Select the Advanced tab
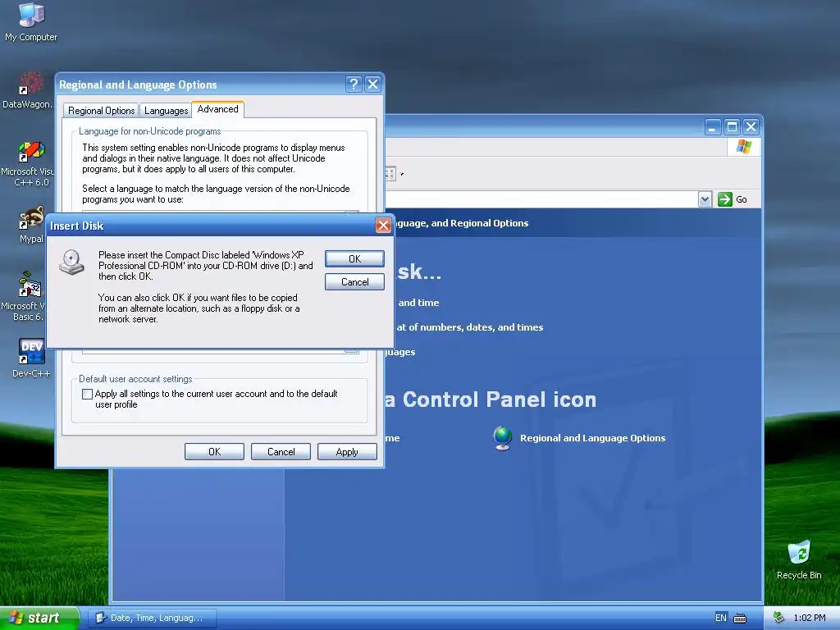Image resolution: width=840 pixels, height=630 pixels. (217, 109)
